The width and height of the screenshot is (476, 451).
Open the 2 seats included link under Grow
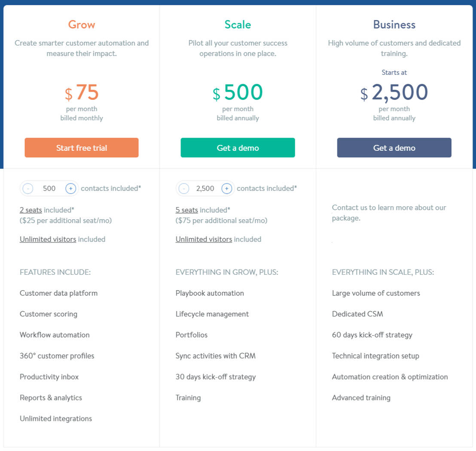(x=30, y=209)
